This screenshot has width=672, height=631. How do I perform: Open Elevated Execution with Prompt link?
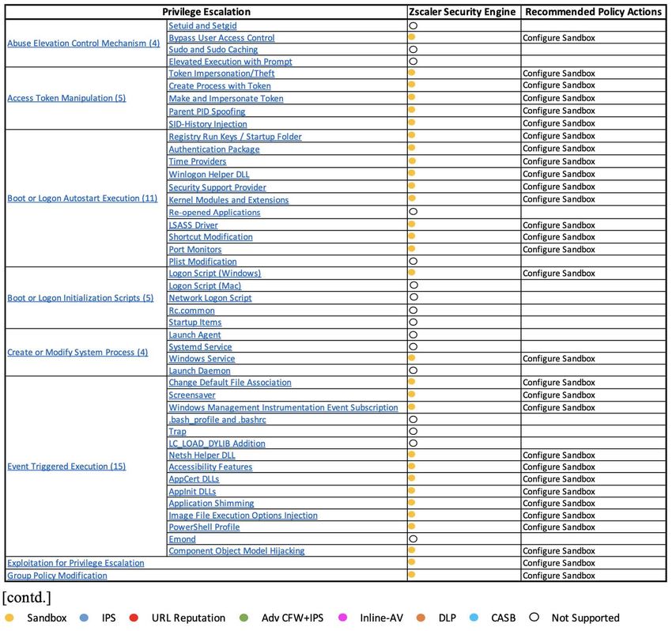tap(230, 62)
